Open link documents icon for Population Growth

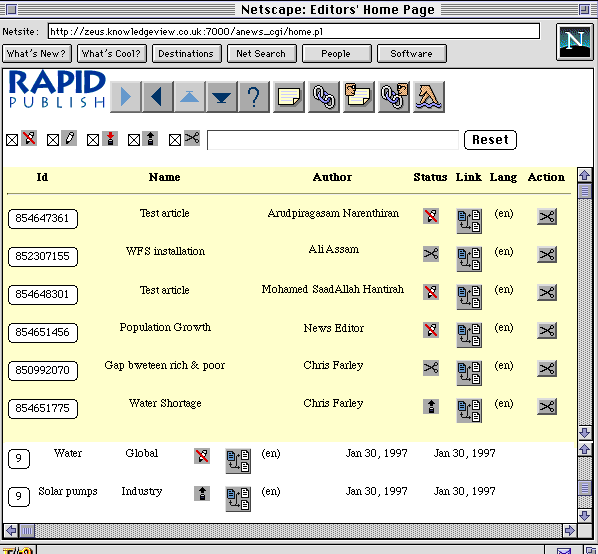(469, 335)
